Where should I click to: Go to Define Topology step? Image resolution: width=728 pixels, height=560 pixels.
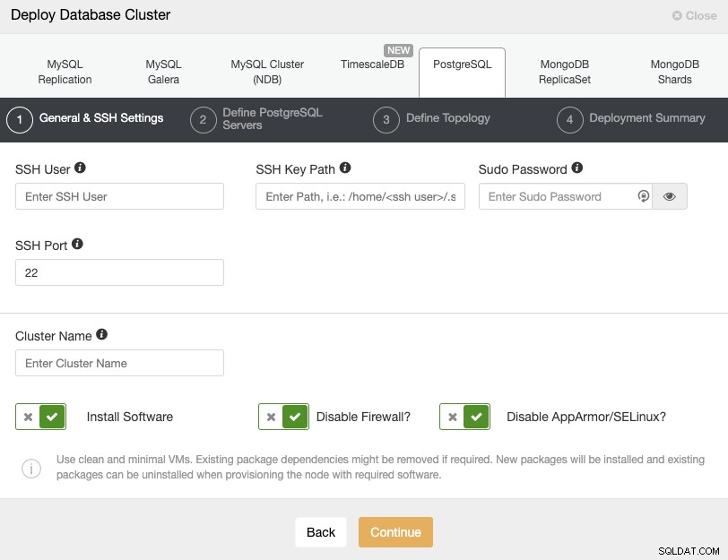tap(448, 118)
